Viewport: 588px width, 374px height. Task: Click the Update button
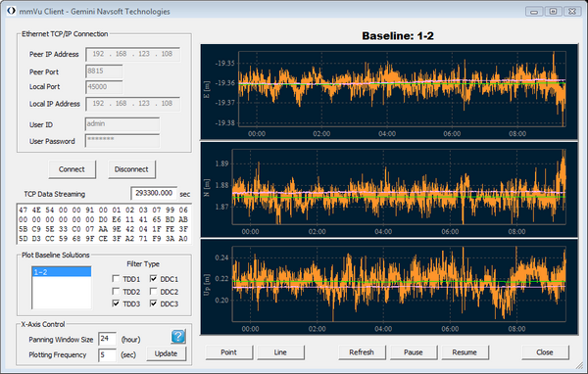(x=166, y=353)
